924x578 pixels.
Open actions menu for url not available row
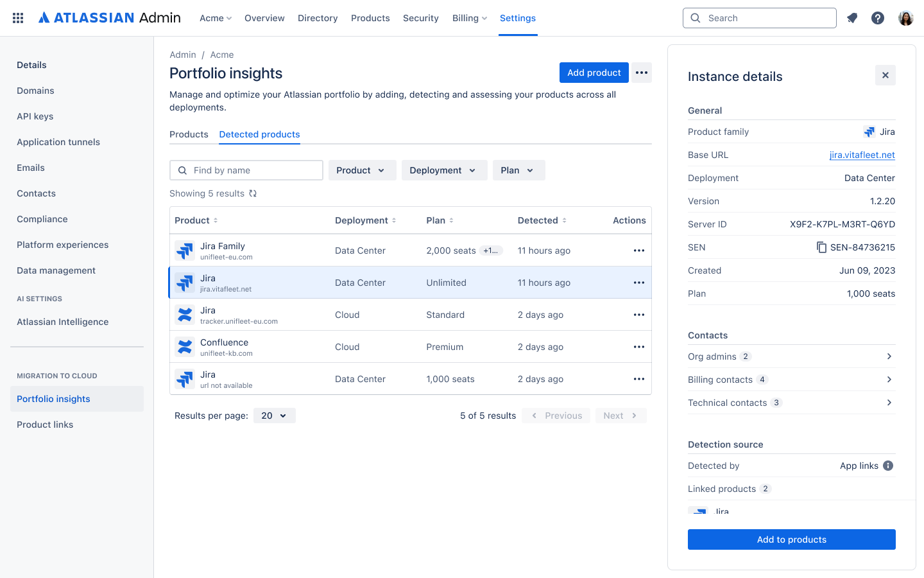[639, 379]
